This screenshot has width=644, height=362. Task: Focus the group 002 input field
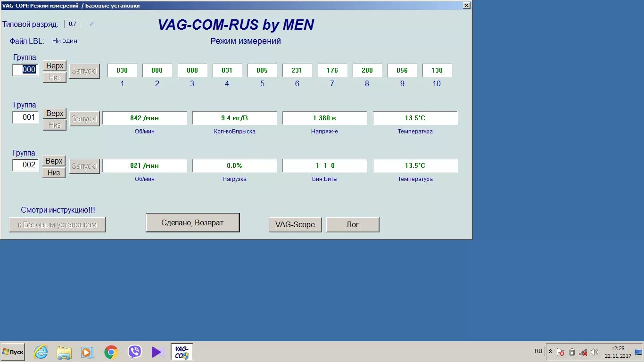tap(25, 165)
